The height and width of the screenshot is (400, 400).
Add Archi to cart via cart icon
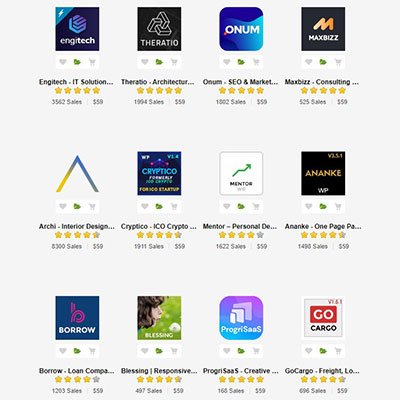92,206
